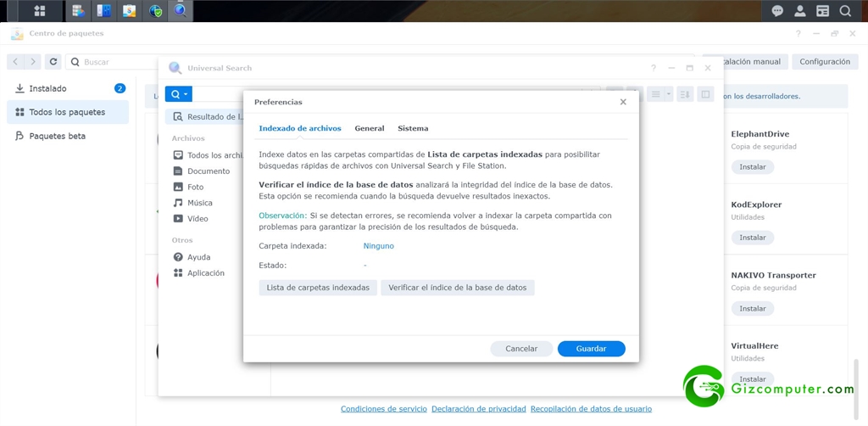Screen dimensions: 868x426
Task: Click Verificar el índice de la base de datos
Action: point(457,288)
